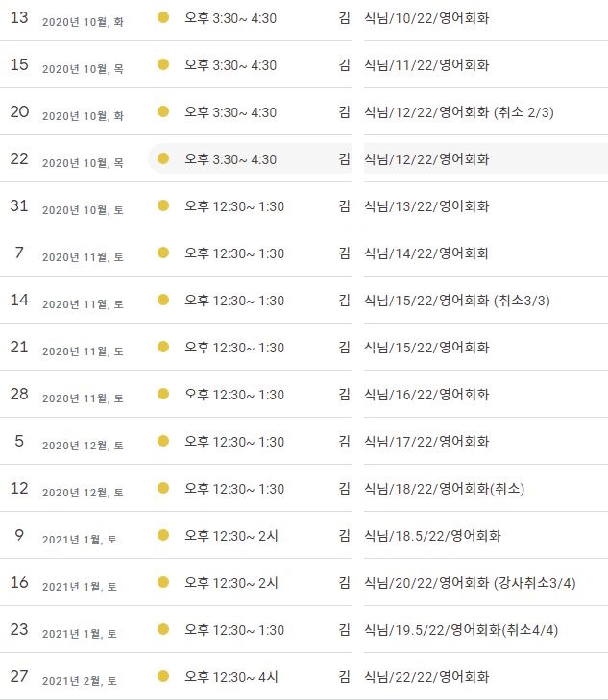Select date 31 of October 2020
608x700 pixels.
click(x=19, y=205)
